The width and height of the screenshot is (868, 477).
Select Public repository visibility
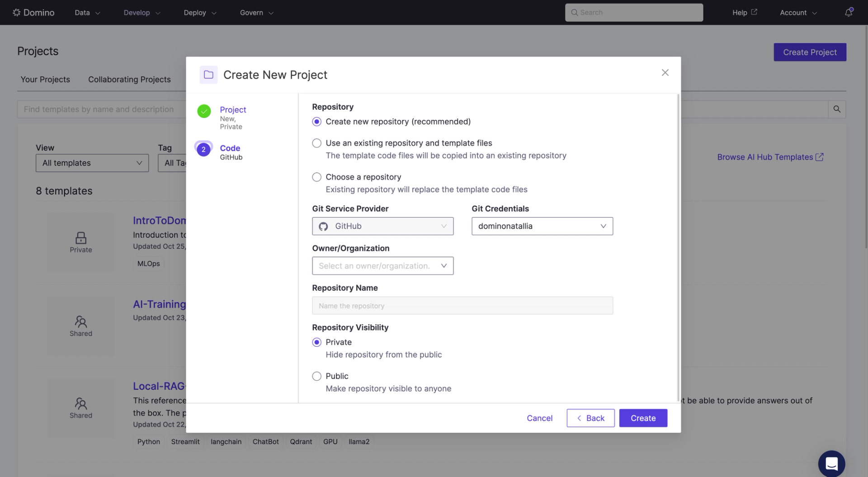point(317,376)
